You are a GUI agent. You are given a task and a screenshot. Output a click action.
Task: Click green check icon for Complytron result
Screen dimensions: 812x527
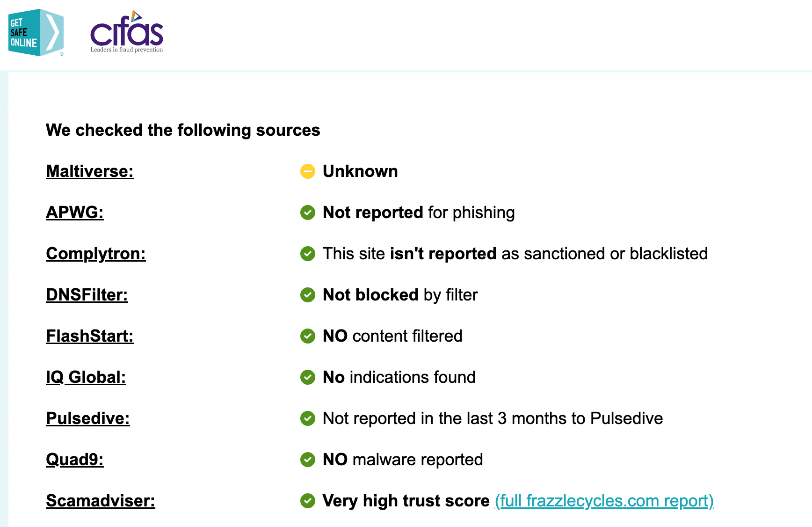coord(307,254)
